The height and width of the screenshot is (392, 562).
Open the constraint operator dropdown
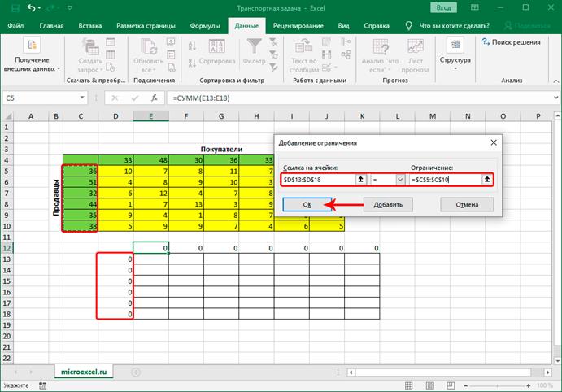click(x=400, y=180)
